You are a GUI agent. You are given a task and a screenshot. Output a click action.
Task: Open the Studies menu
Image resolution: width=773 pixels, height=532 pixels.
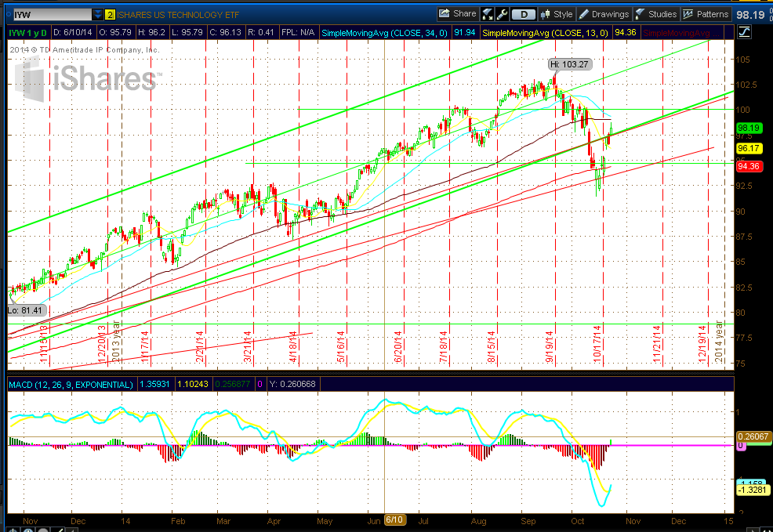(655, 14)
